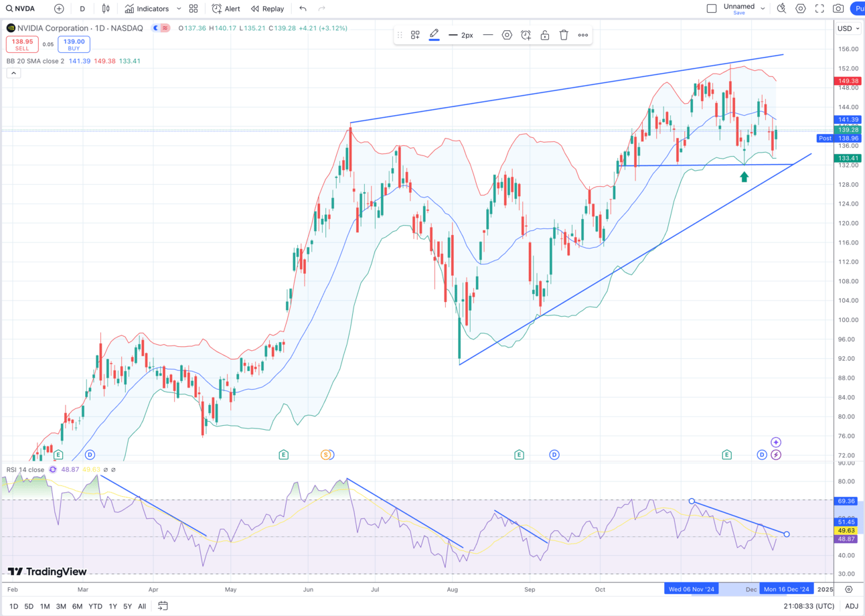Select the 1Y time range
Viewport: 865px width, 616px height.
(x=112, y=607)
